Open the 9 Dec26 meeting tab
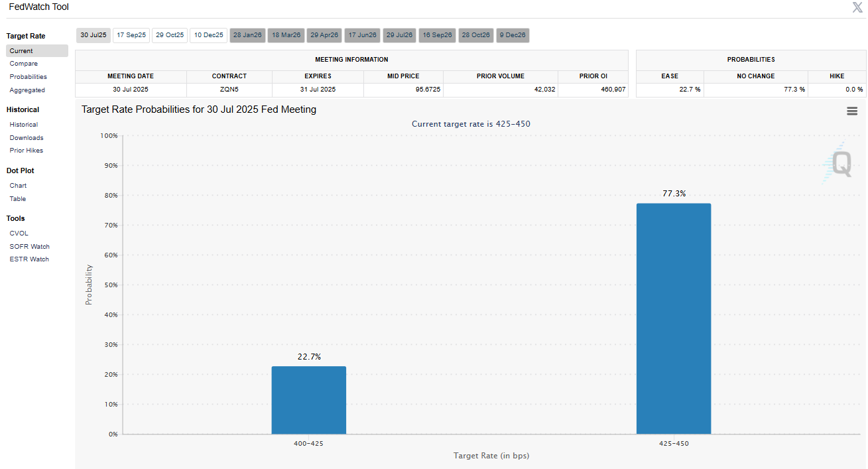Viewport: 868px width, 469px height. (x=514, y=35)
